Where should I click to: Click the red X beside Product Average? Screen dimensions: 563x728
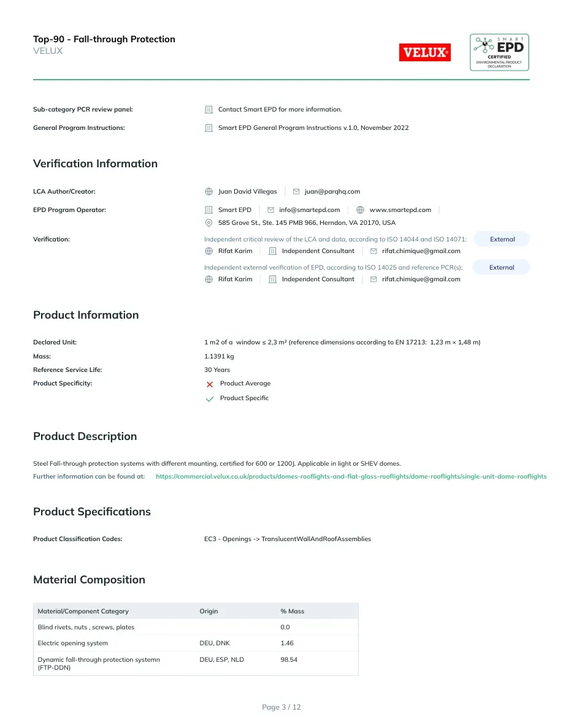pos(210,384)
